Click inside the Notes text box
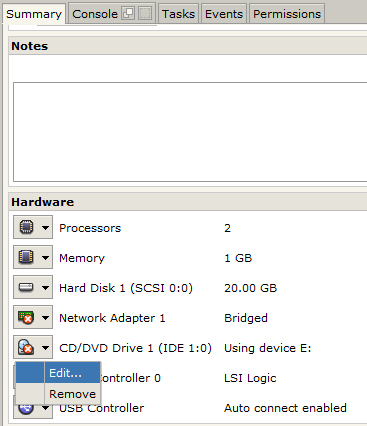 [190, 132]
